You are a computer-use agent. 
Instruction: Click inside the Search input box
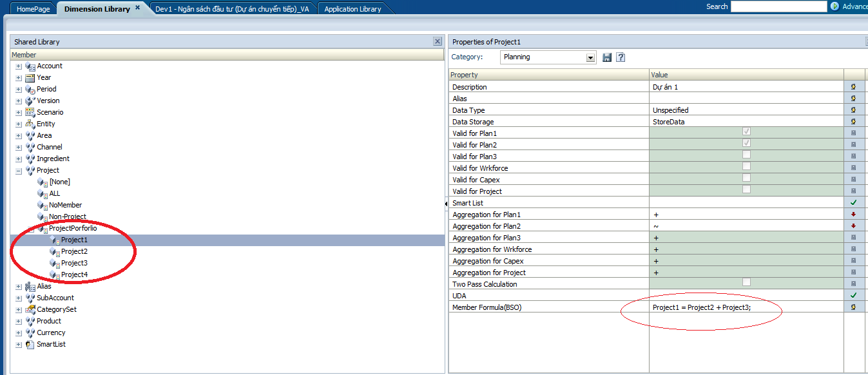click(x=779, y=6)
